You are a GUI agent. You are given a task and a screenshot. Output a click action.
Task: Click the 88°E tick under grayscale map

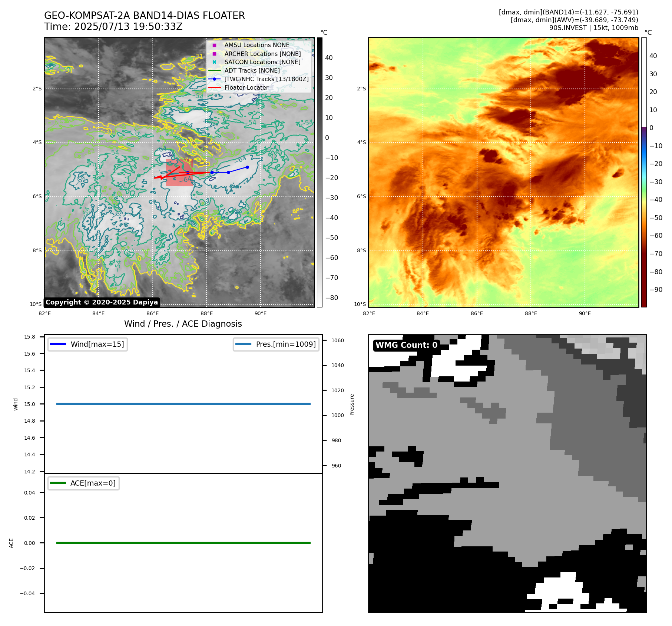pos(206,313)
